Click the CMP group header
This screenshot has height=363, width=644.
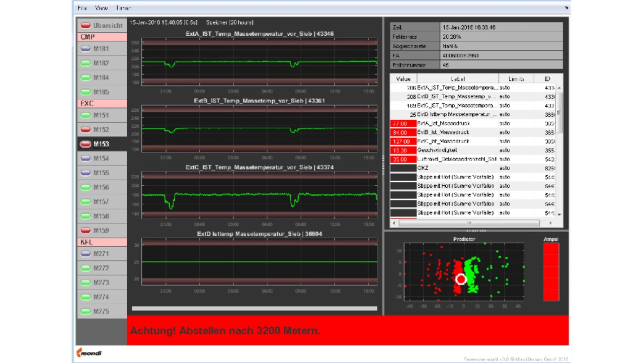(102, 37)
